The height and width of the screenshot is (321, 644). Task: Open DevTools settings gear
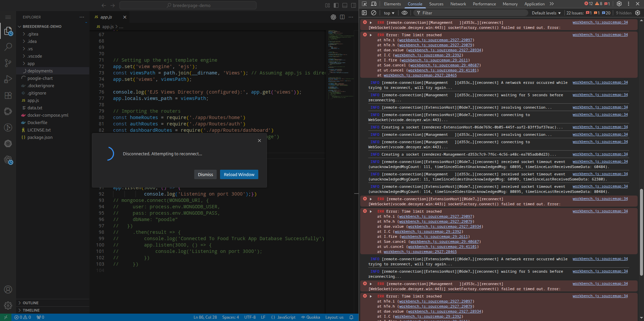pyautogui.click(x=619, y=4)
